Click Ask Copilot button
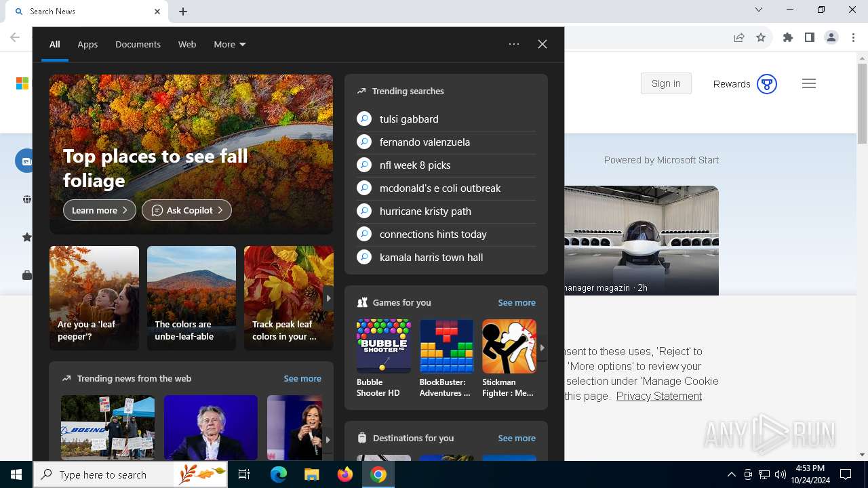The image size is (868, 488). [x=186, y=210]
